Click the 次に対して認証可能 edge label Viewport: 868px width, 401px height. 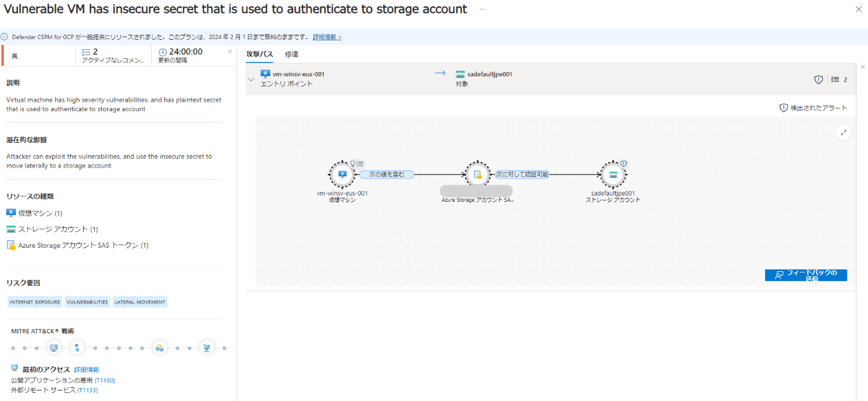click(x=522, y=174)
